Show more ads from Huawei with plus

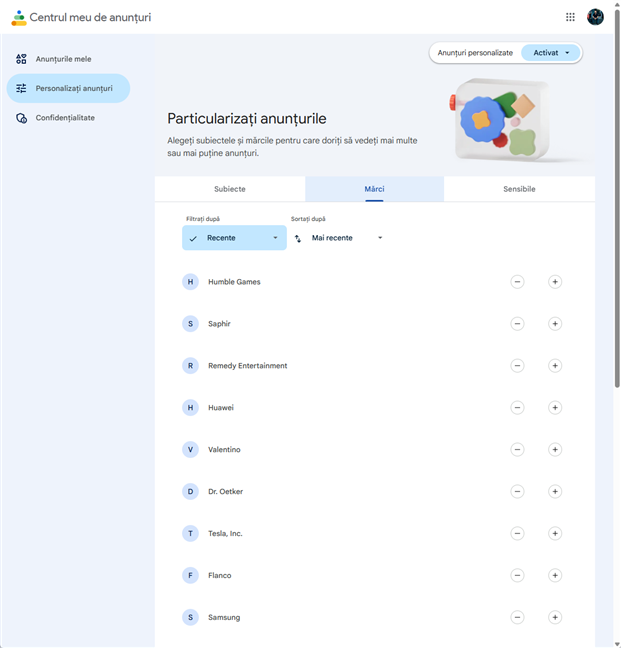click(x=555, y=408)
